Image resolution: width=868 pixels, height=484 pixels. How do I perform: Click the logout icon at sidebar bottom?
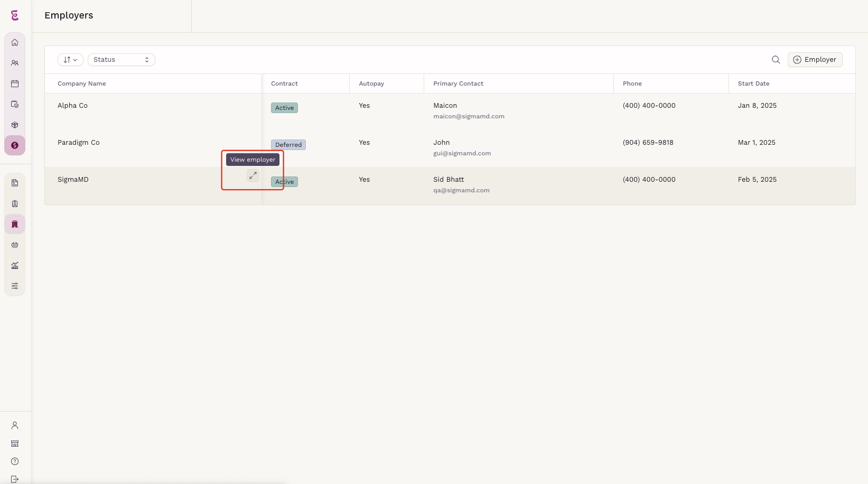pyautogui.click(x=15, y=479)
